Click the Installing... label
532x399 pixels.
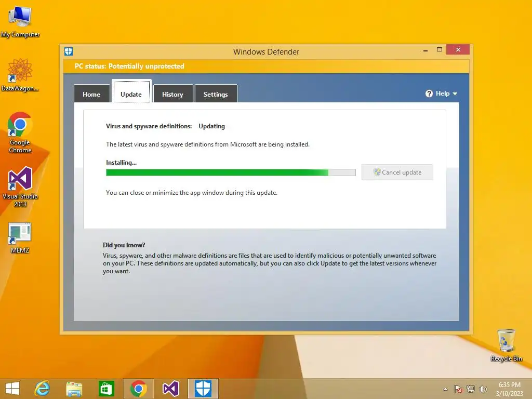tap(121, 163)
